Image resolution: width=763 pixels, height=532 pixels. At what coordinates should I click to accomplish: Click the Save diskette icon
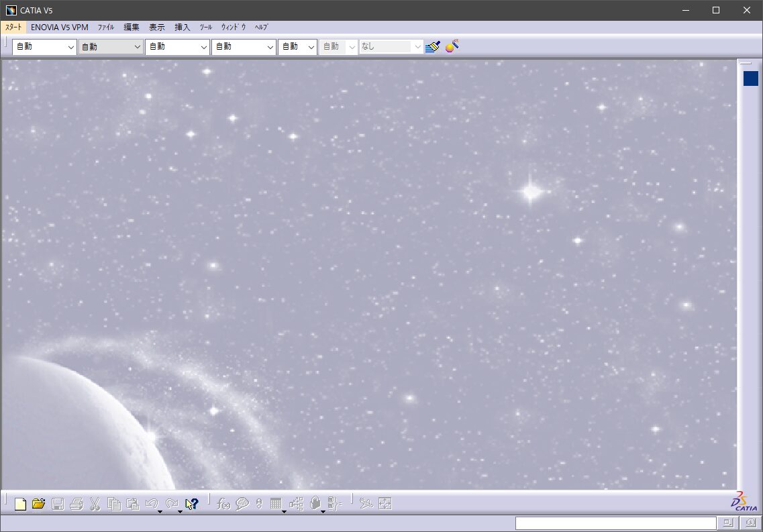point(58,504)
